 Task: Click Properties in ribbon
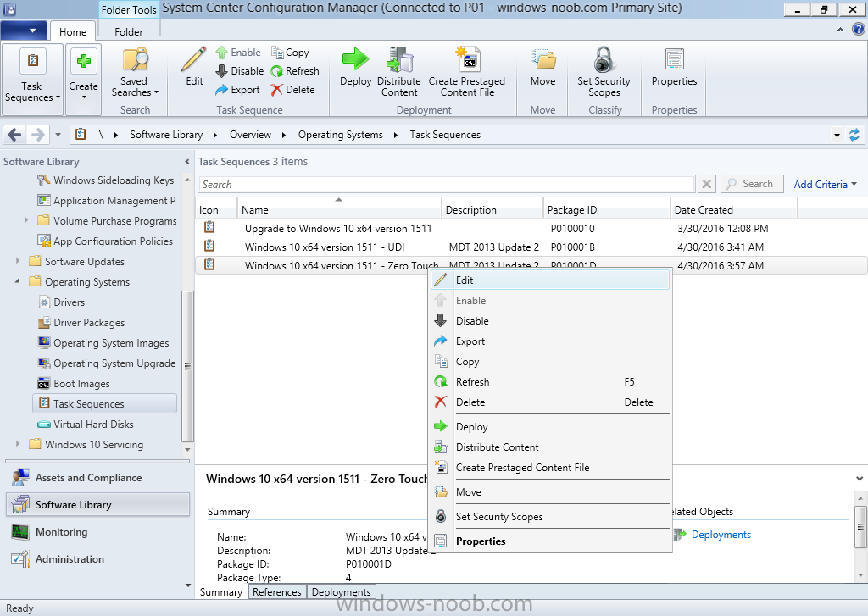point(674,67)
